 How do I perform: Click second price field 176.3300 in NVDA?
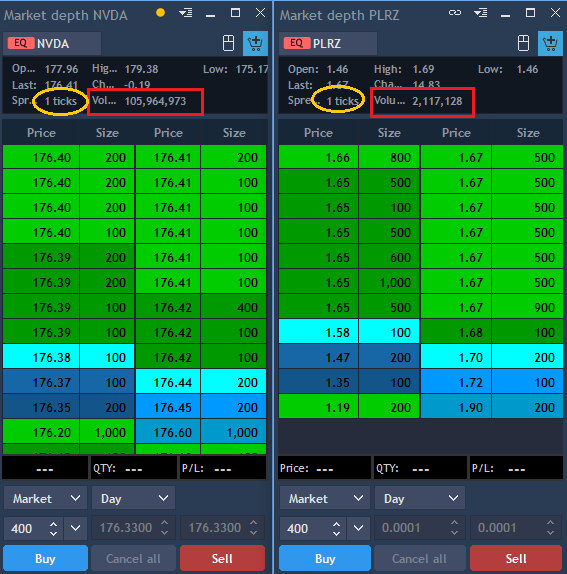pyautogui.click(x=222, y=528)
